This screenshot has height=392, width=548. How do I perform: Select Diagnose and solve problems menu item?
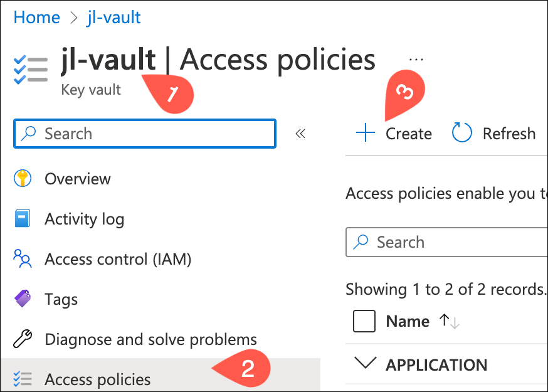(150, 339)
